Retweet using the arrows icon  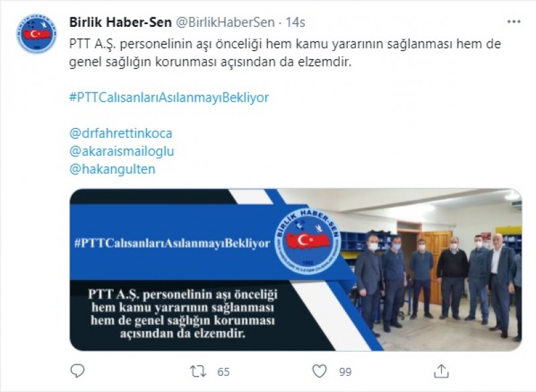pyautogui.click(x=198, y=371)
